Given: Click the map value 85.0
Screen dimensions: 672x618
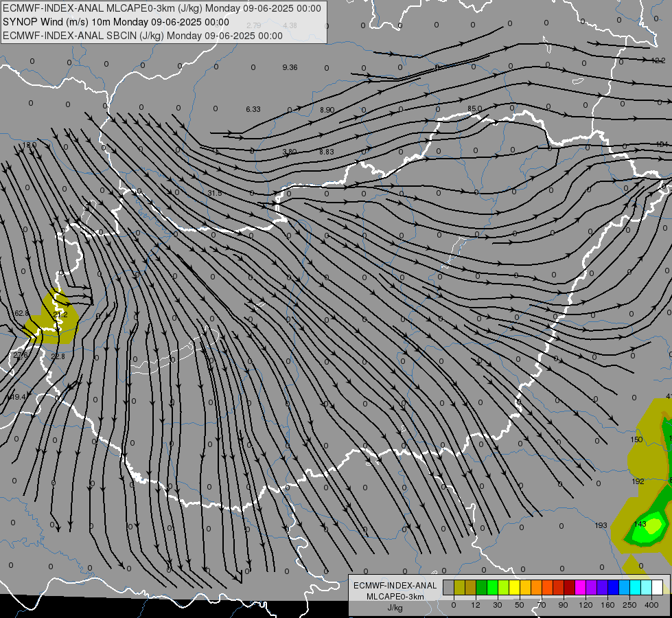Looking at the screenshot, I should (x=474, y=109).
